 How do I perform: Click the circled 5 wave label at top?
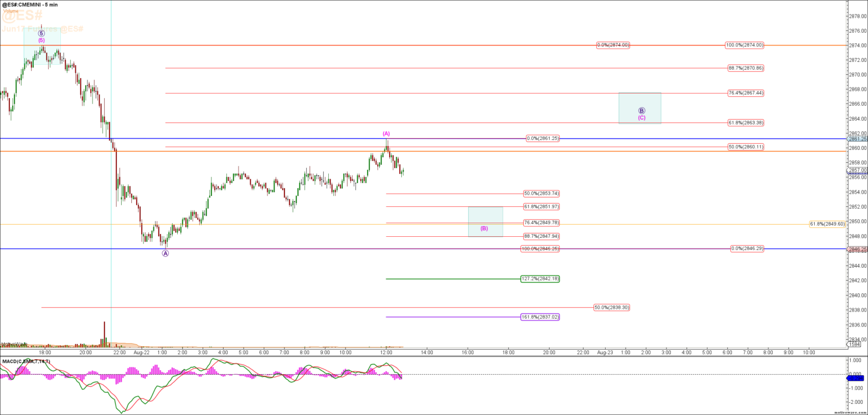(42, 33)
